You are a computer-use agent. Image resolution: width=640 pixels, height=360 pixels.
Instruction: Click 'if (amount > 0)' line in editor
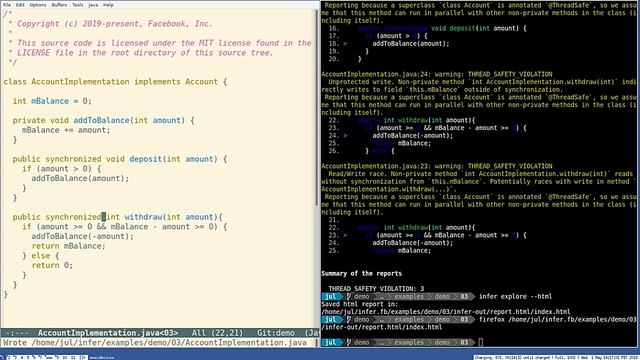[x=62, y=169]
